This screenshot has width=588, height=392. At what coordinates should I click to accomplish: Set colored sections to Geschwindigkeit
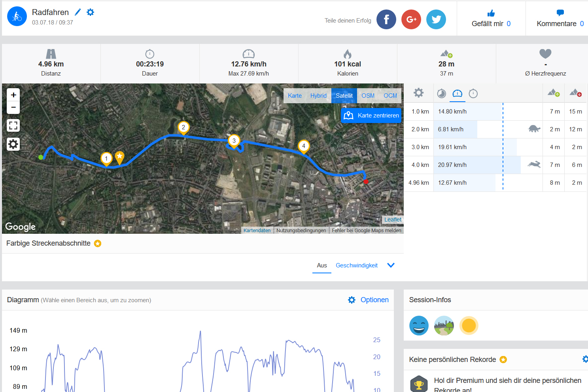(x=357, y=265)
